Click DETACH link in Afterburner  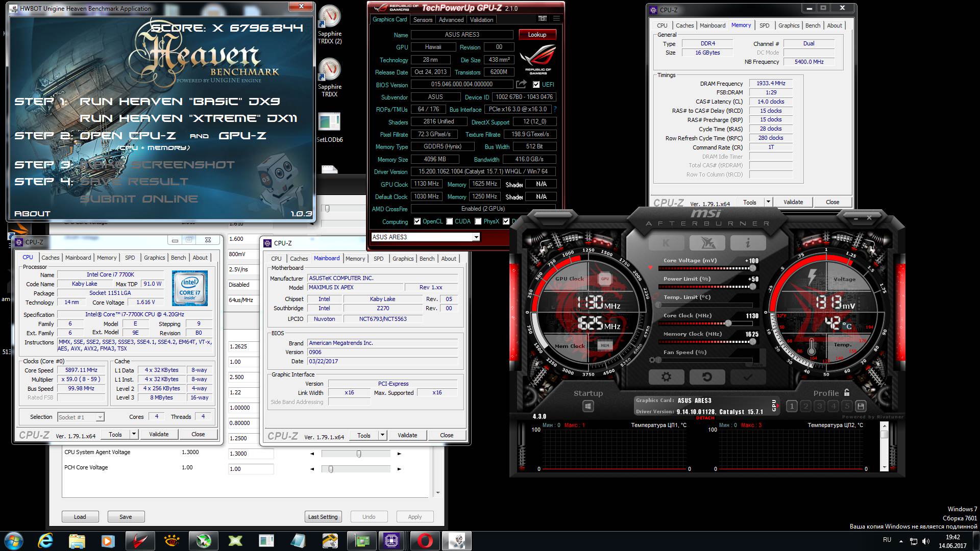click(705, 418)
